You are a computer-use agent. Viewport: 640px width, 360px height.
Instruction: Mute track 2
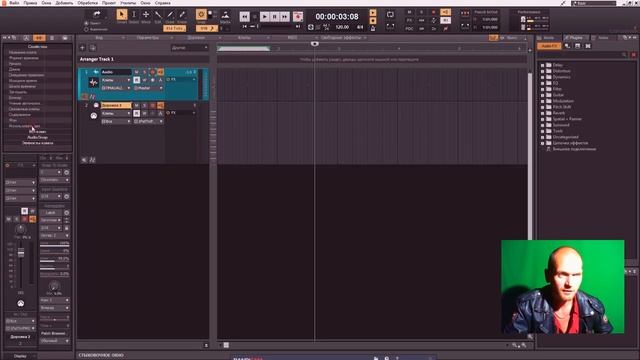[136, 106]
